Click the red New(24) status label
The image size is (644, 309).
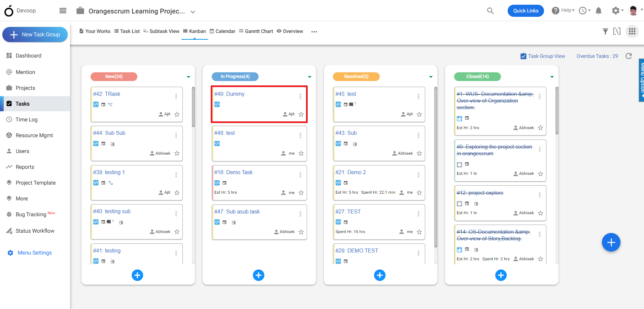click(x=114, y=77)
